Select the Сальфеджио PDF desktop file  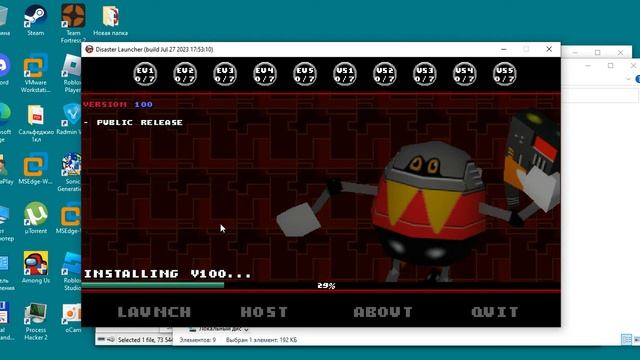pyautogui.click(x=36, y=124)
